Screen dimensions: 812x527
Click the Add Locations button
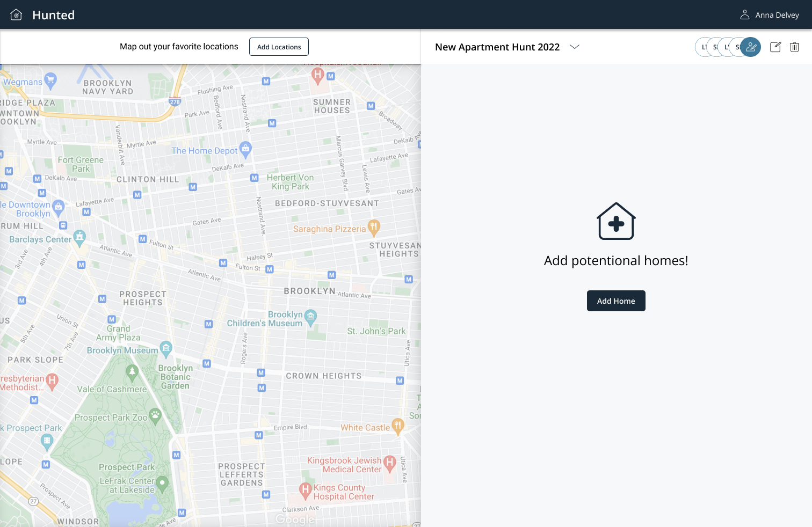coord(279,47)
